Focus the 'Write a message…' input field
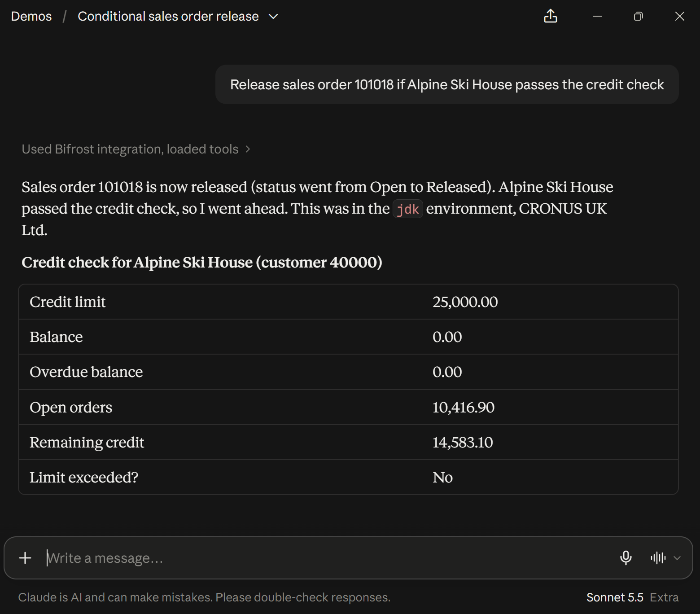The width and height of the screenshot is (700, 614). tap(330, 558)
